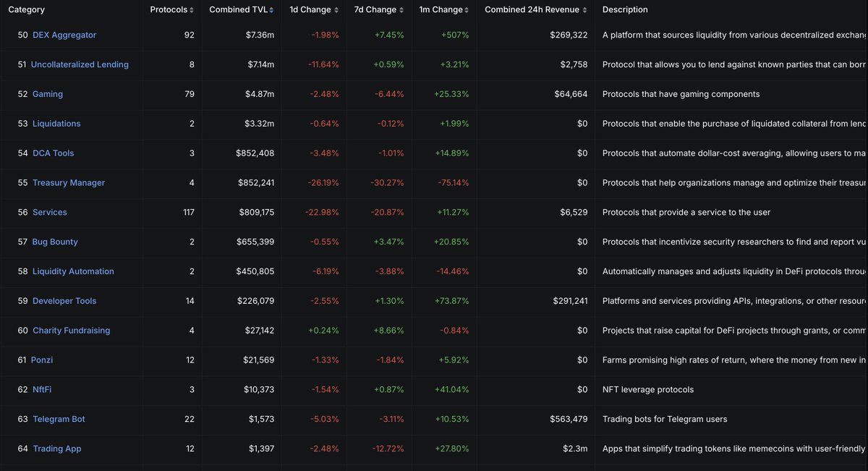Open the Trading App category
The width and height of the screenshot is (868, 471).
pos(57,449)
